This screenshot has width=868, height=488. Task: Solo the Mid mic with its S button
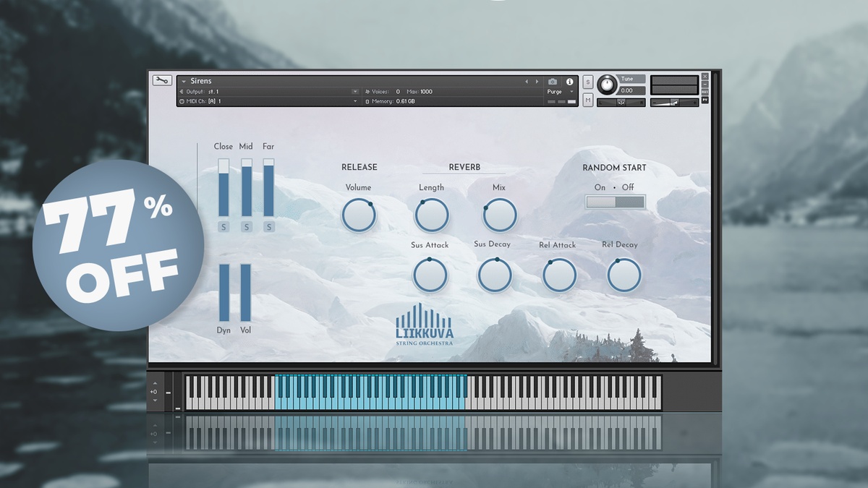pos(247,227)
